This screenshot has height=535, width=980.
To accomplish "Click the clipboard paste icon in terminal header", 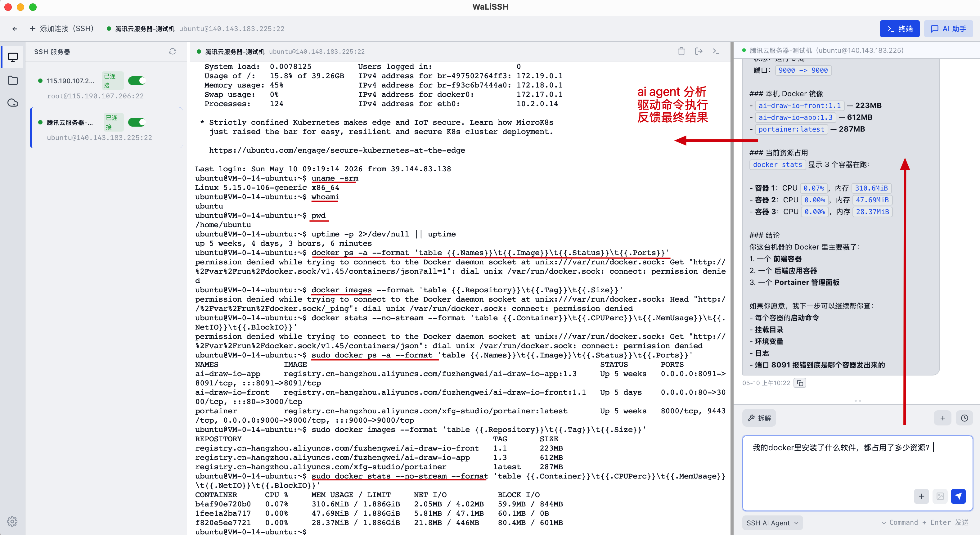I will [x=681, y=52].
